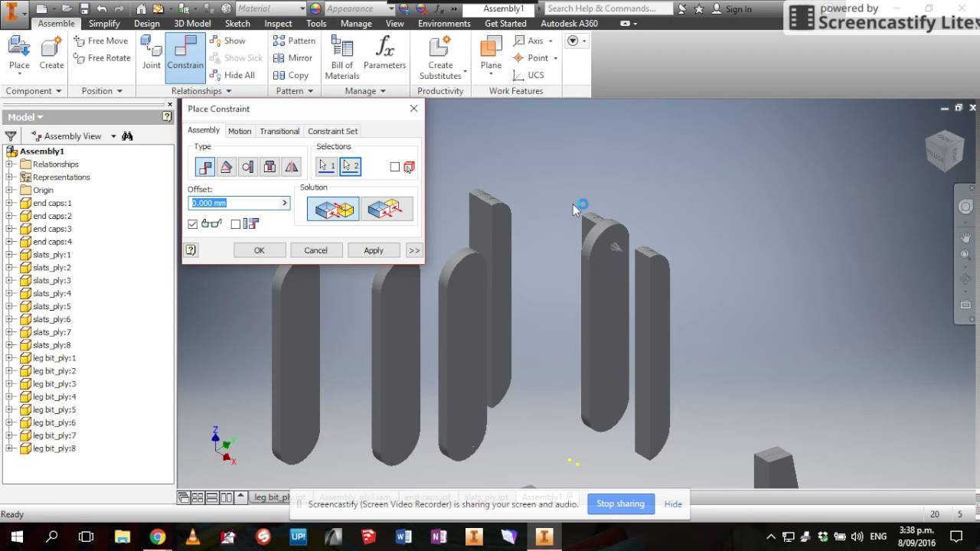980x551 pixels.
Task: Click the UCS work feature
Action: [x=528, y=75]
